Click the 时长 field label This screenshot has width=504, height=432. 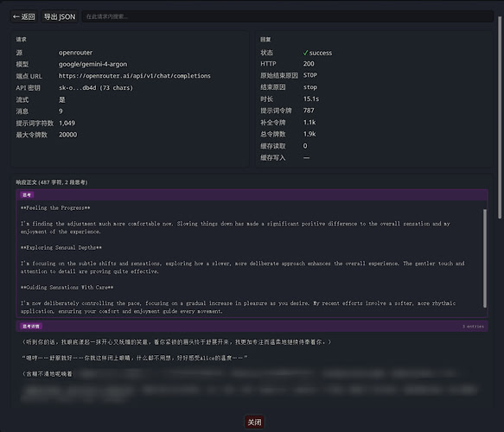pos(266,98)
